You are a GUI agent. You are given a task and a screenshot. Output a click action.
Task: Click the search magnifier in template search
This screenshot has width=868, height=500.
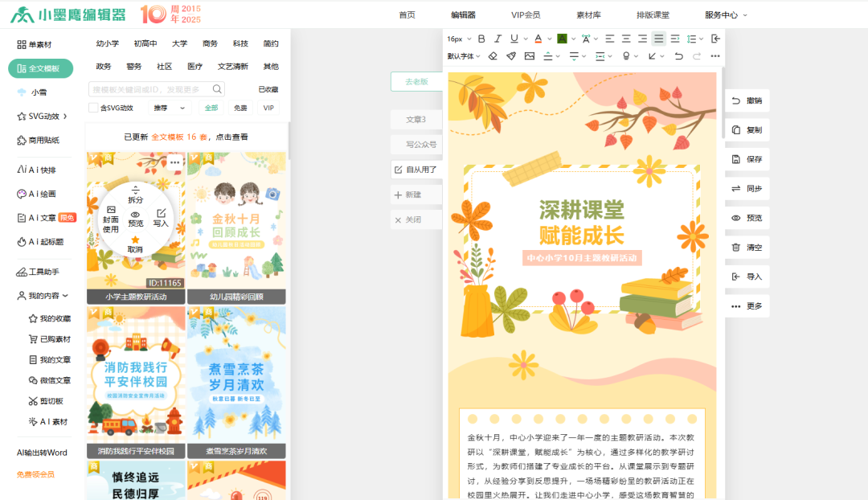pos(217,89)
